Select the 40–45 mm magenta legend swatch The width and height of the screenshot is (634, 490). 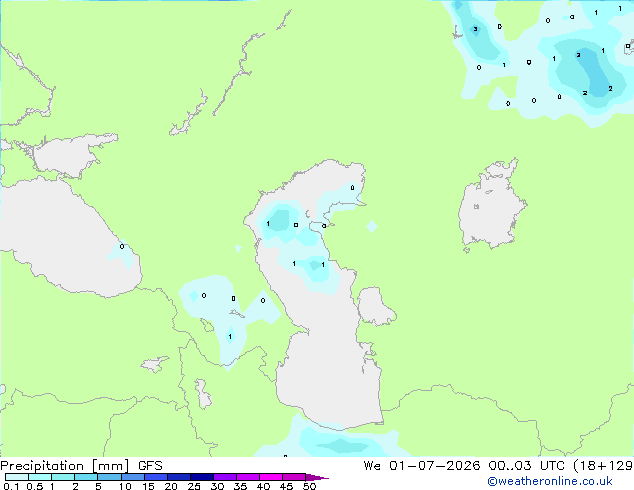point(271,477)
